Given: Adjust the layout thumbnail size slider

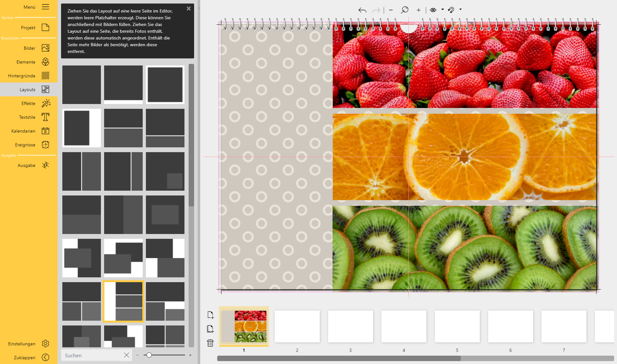Looking at the screenshot, I should (149, 355).
